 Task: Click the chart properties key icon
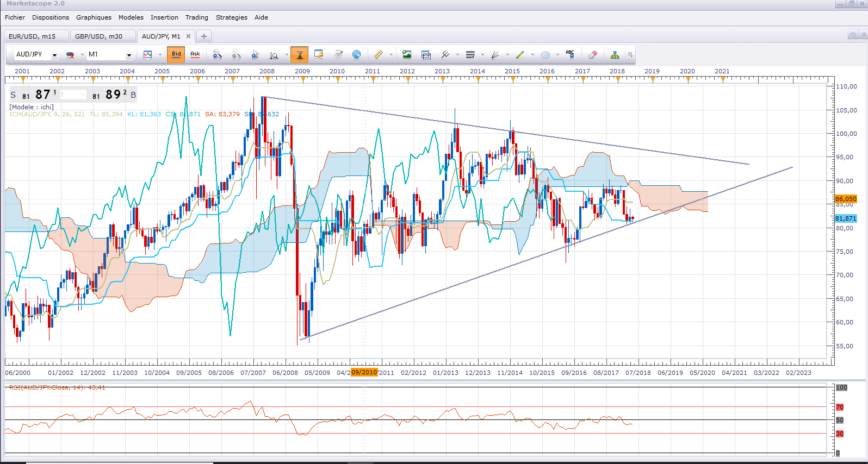click(319, 55)
